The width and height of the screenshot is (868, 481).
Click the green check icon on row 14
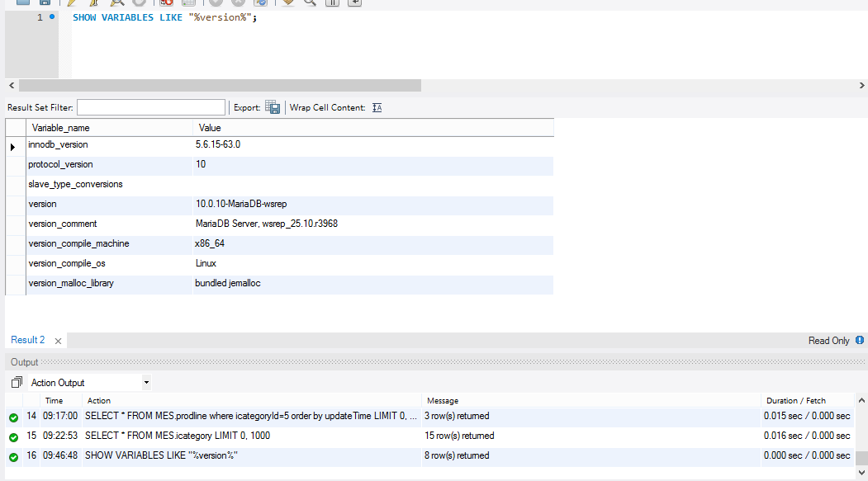coord(13,417)
